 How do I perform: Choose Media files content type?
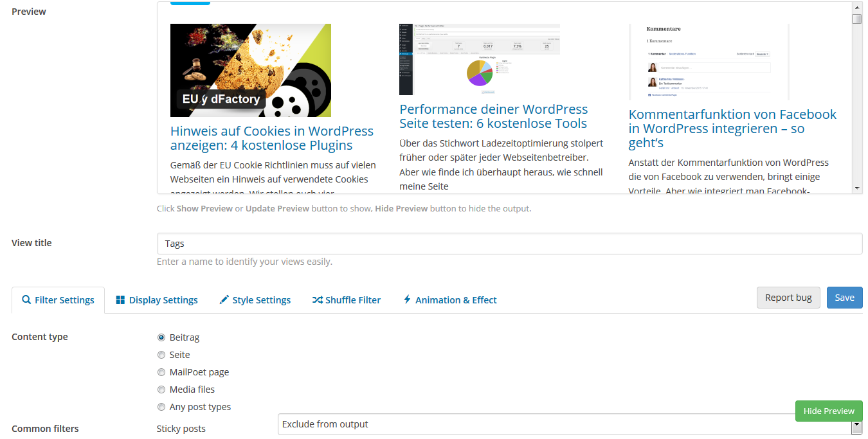pyautogui.click(x=161, y=390)
